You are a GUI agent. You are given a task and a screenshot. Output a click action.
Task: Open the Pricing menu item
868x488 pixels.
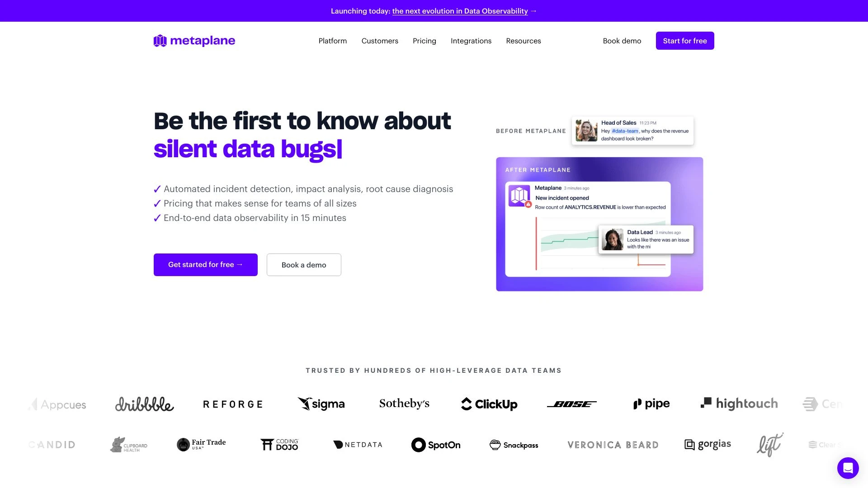coord(425,41)
